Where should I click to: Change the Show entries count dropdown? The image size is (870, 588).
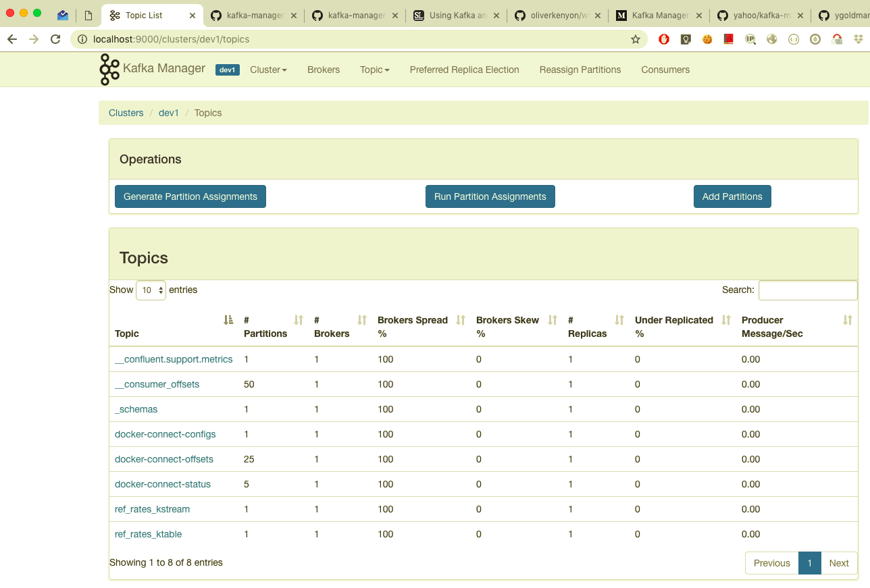[x=151, y=290]
